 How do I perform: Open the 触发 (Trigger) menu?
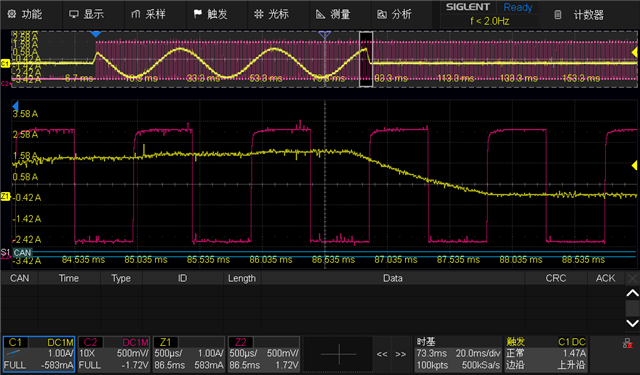click(211, 14)
